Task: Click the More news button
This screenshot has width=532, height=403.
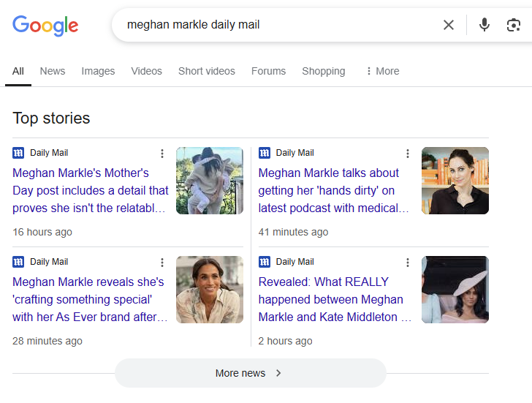Action: (x=251, y=373)
